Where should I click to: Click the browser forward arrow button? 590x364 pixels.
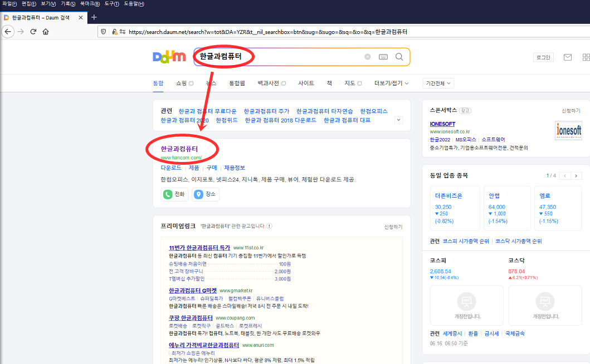21,32
